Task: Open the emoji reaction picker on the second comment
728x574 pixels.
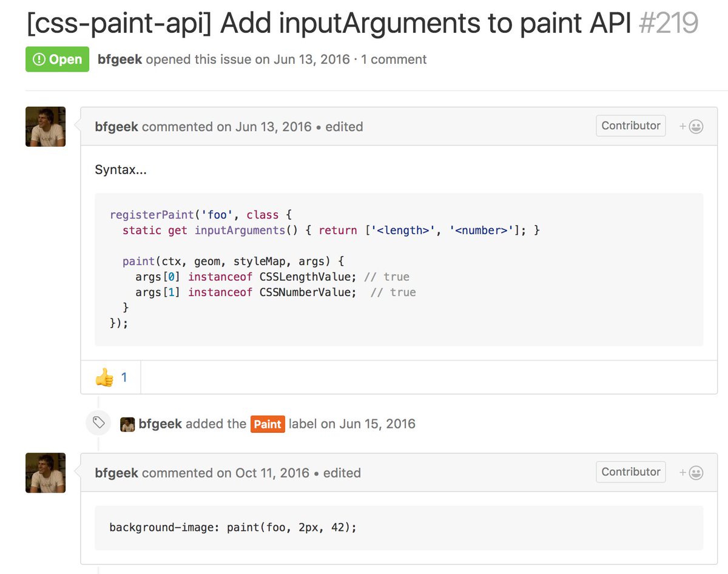Action: coord(695,471)
